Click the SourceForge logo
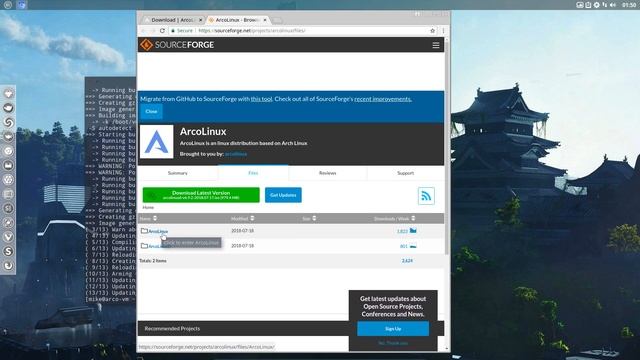640x360 pixels. tap(177, 44)
